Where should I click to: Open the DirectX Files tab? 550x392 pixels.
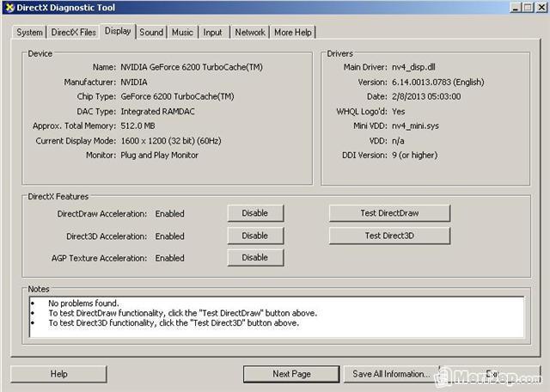(x=73, y=33)
